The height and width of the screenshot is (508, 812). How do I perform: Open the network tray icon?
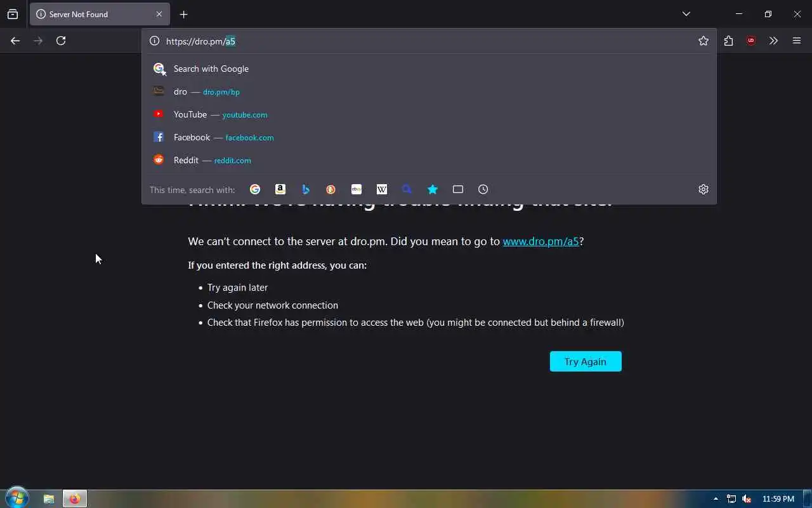tap(731, 499)
